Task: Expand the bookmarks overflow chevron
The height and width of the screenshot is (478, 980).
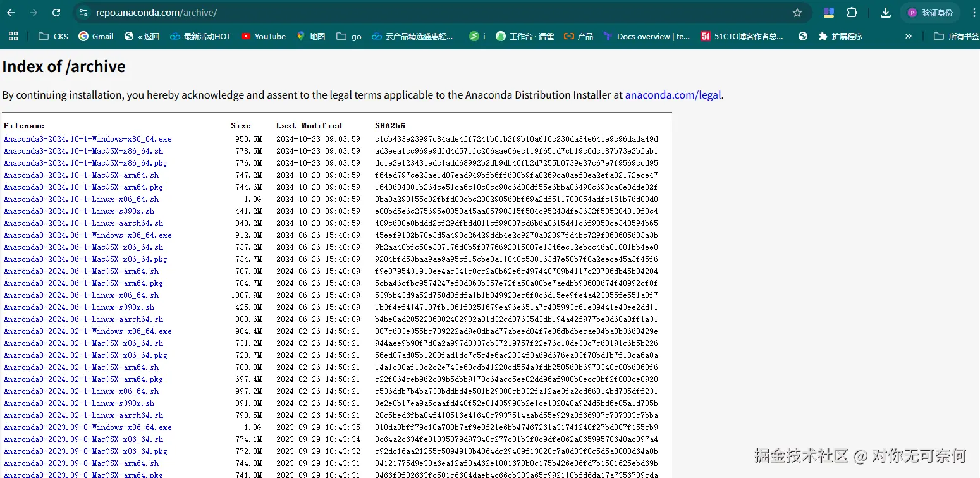Action: (x=909, y=36)
